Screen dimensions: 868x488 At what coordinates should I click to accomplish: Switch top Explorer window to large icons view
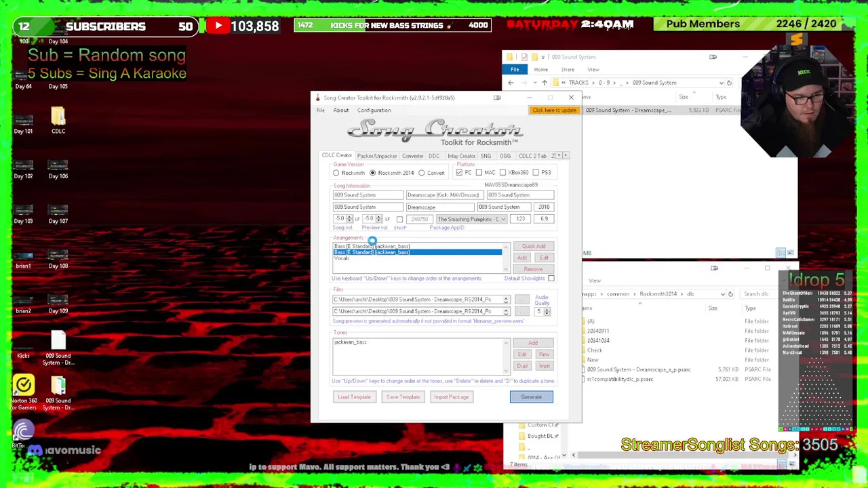point(790,253)
